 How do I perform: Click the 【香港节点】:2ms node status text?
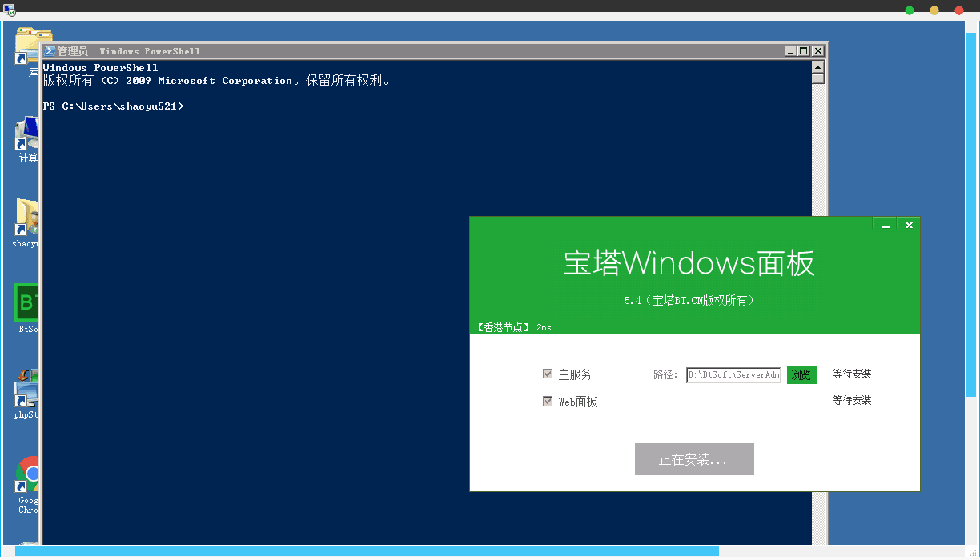click(512, 327)
